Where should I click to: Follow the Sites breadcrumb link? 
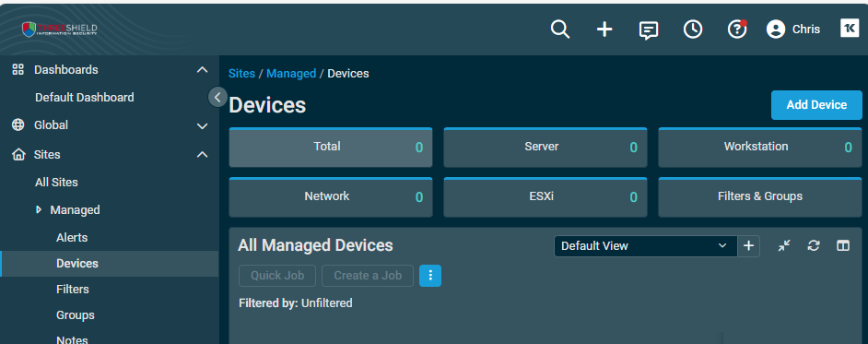coord(242,73)
